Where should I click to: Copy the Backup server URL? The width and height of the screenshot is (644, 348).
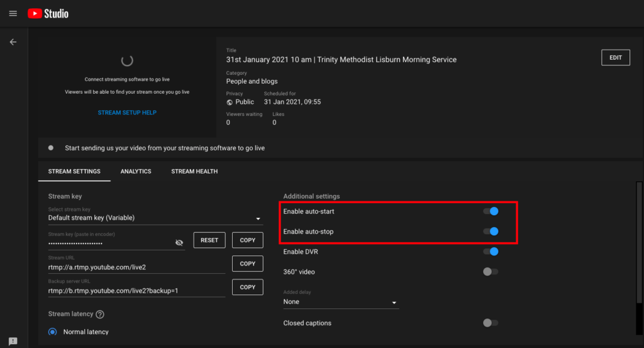(x=248, y=287)
